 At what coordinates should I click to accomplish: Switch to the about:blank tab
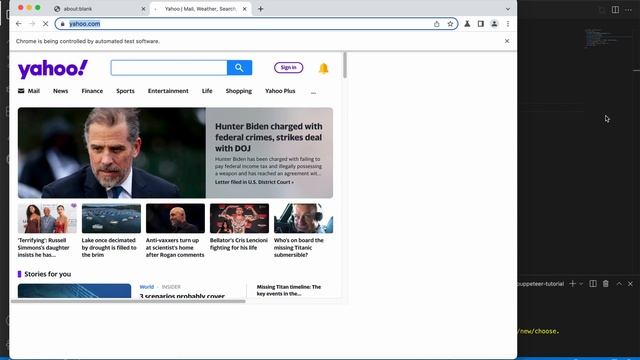100,9
